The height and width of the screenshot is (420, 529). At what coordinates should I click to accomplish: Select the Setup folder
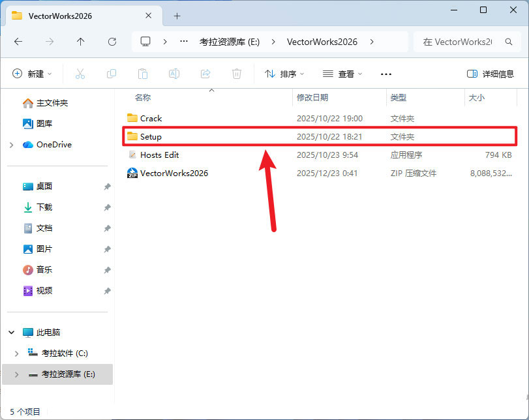319,136
